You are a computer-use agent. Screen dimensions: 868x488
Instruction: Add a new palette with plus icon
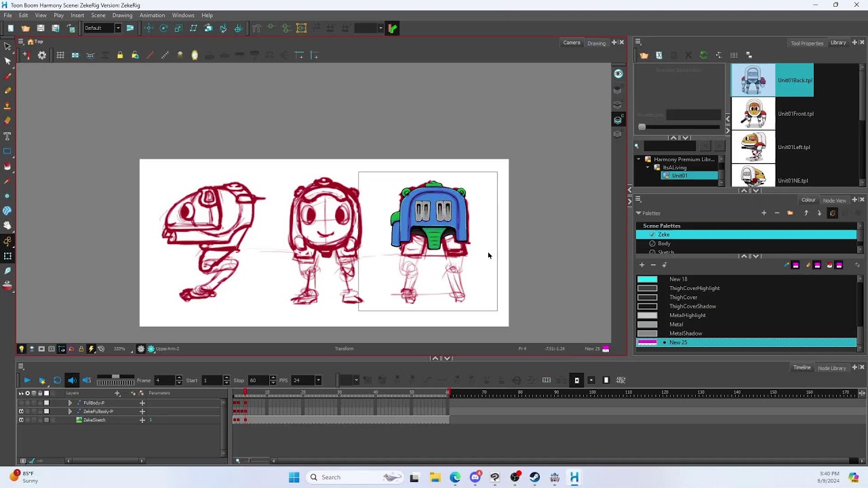pos(764,213)
